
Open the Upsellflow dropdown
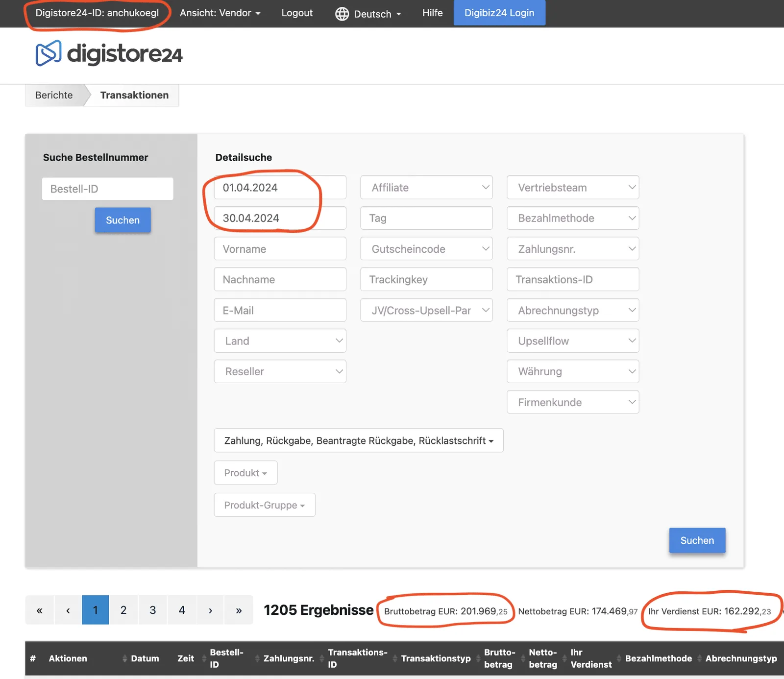tap(573, 340)
